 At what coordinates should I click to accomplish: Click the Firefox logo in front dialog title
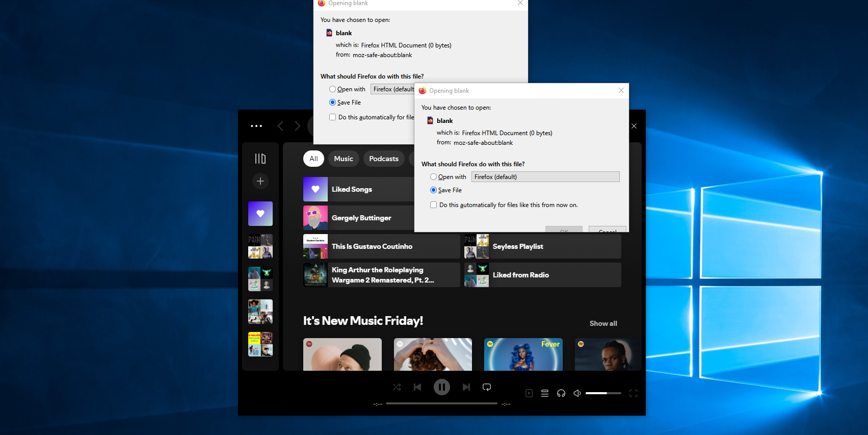(422, 90)
